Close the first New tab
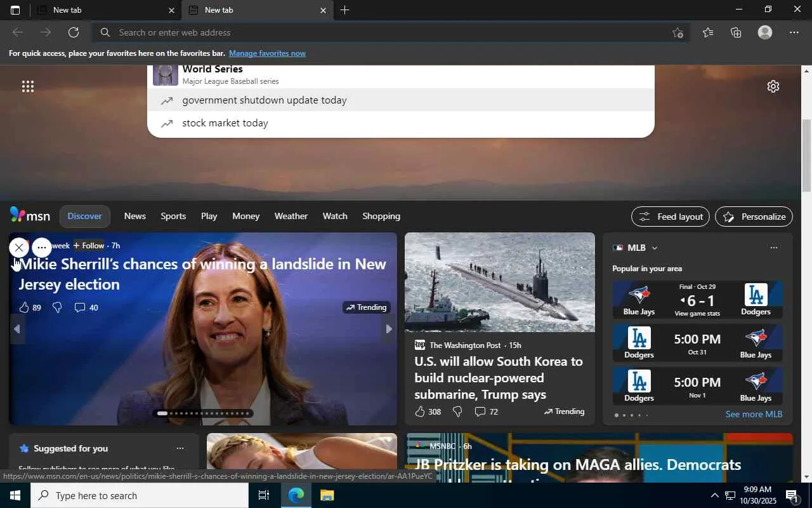This screenshot has width=812, height=508. click(x=171, y=10)
